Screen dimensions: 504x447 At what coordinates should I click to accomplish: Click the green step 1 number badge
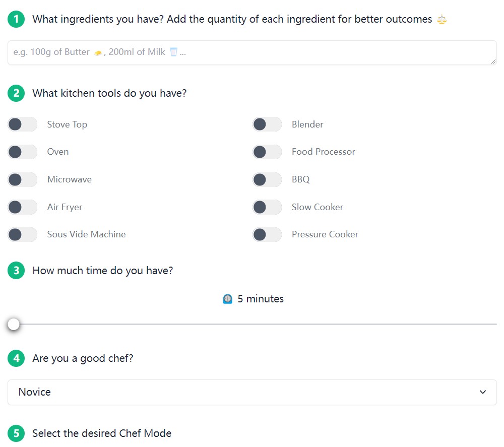pos(16,20)
